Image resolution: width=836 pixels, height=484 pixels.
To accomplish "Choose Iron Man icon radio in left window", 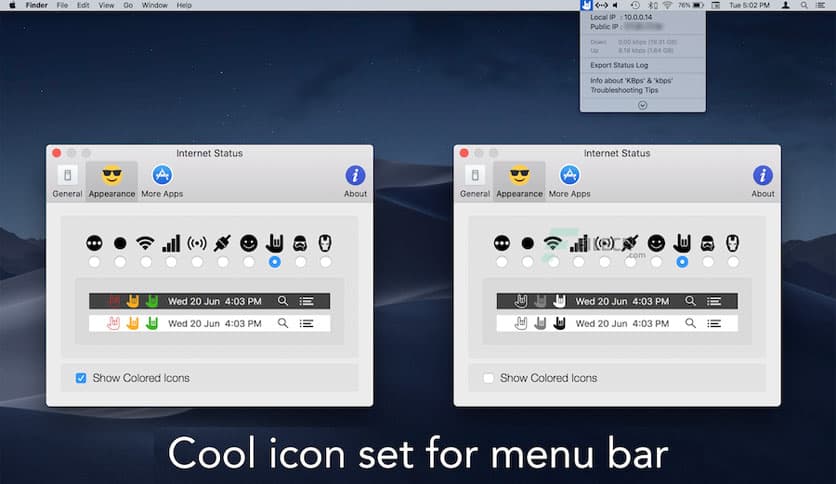I will coord(325,262).
